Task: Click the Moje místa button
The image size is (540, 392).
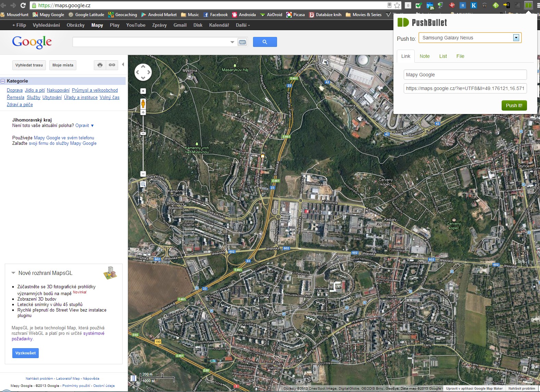Action: (x=63, y=65)
